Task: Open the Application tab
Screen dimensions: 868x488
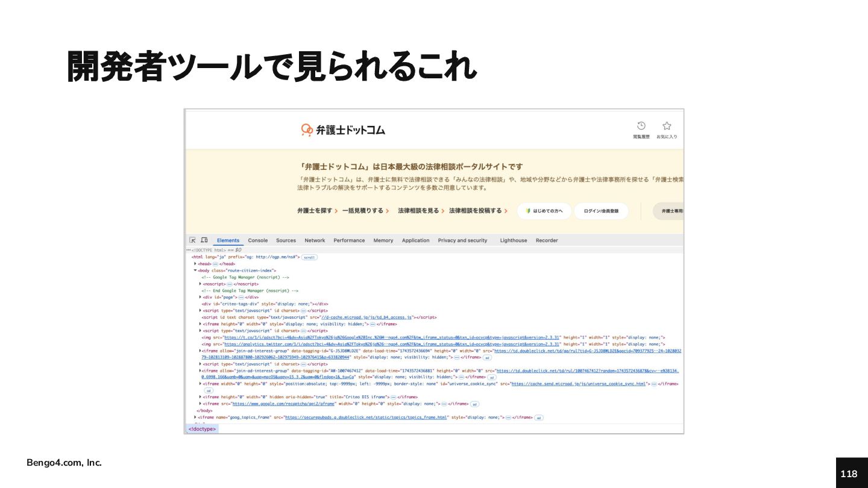Action: point(416,240)
